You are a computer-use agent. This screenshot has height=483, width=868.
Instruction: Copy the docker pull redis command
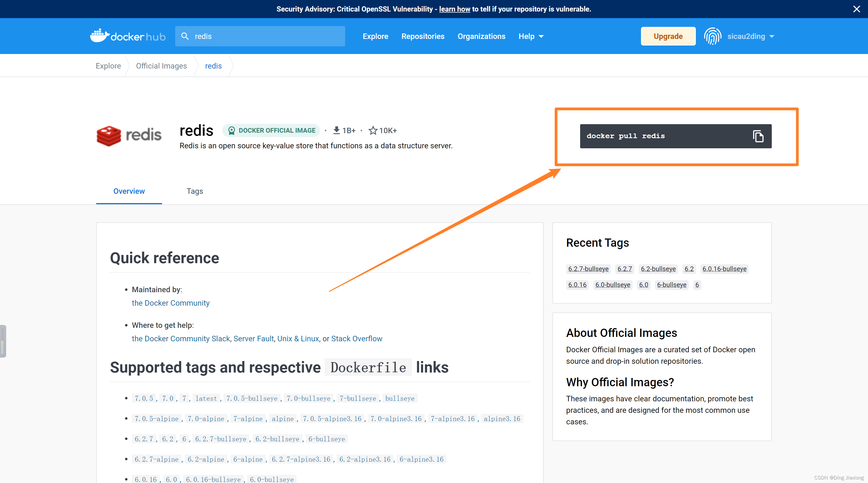click(x=758, y=136)
